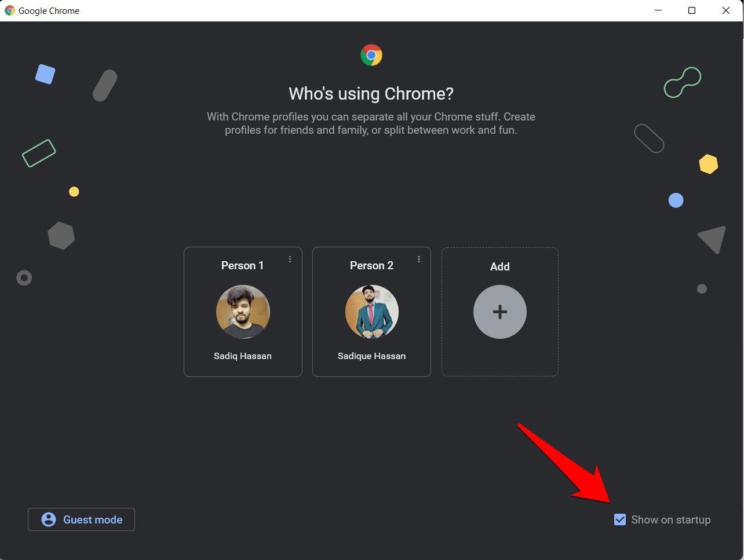Click the Sadique Hassan name text
The image size is (744, 560).
coord(371,356)
